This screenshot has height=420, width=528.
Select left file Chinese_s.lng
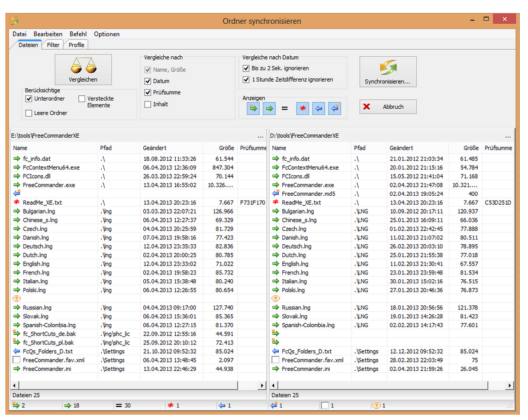click(40, 219)
